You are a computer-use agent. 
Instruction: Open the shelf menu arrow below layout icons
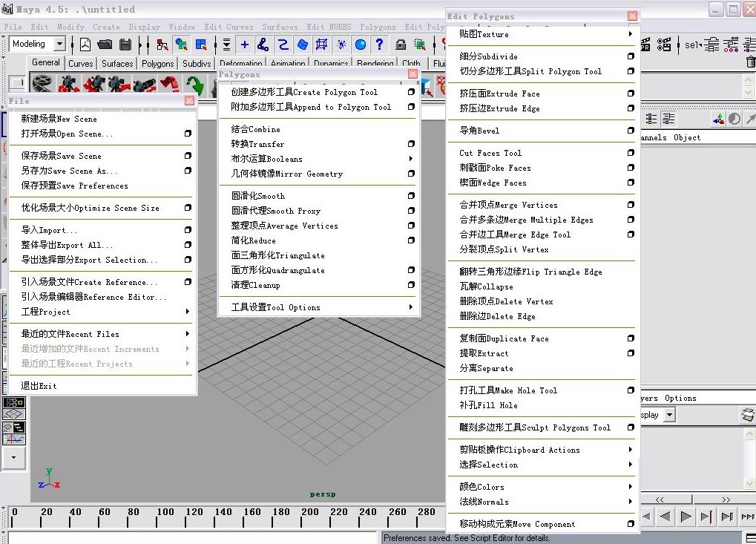tap(14, 457)
